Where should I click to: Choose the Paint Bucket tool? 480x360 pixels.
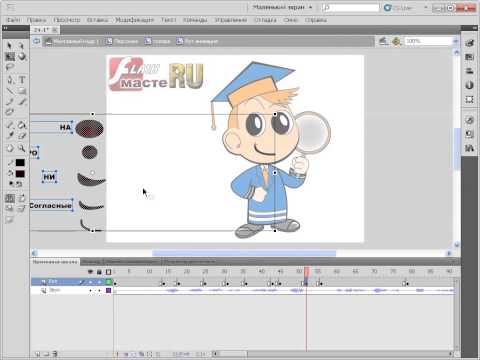click(22, 126)
